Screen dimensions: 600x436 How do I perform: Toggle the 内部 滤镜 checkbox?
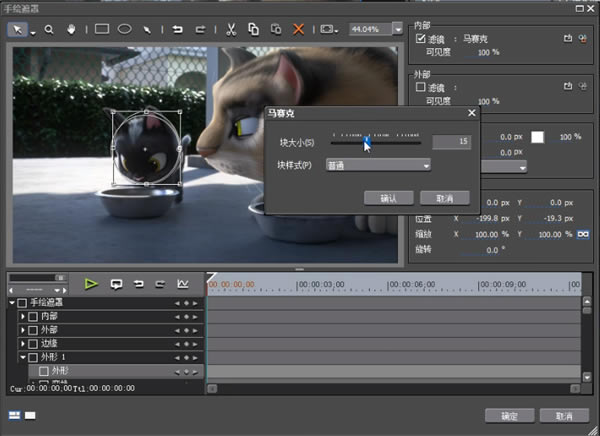click(x=421, y=38)
